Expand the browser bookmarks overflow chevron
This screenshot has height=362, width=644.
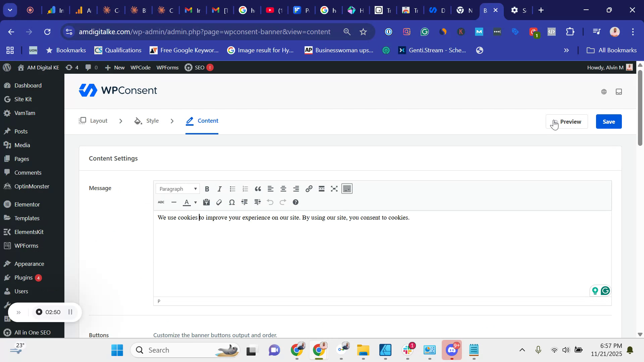(567, 50)
